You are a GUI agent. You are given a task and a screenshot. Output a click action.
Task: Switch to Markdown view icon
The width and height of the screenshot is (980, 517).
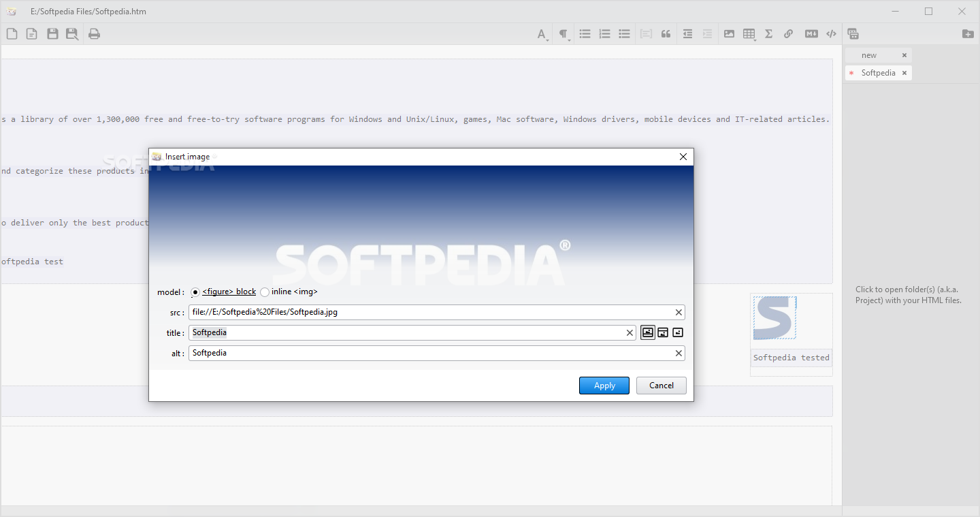811,34
